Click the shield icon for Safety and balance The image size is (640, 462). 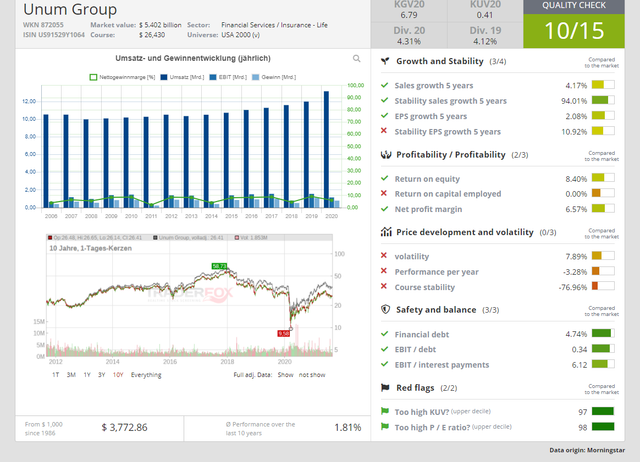[386, 309]
